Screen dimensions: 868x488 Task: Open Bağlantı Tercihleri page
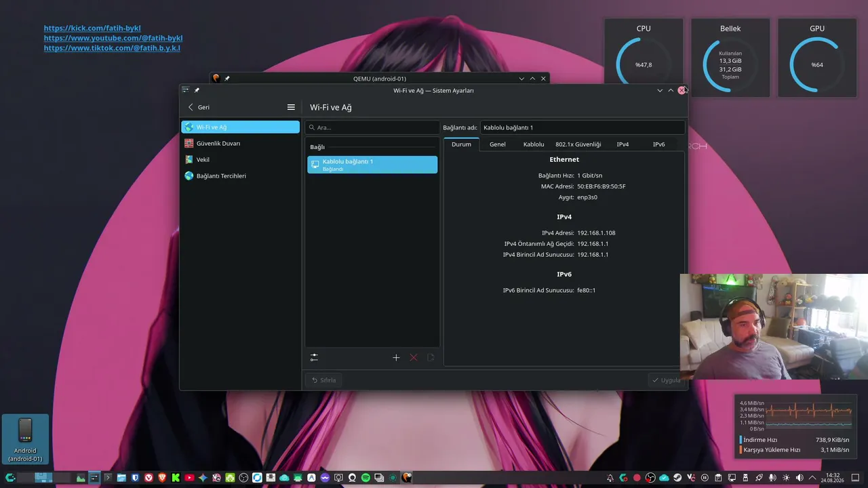[x=240, y=176]
